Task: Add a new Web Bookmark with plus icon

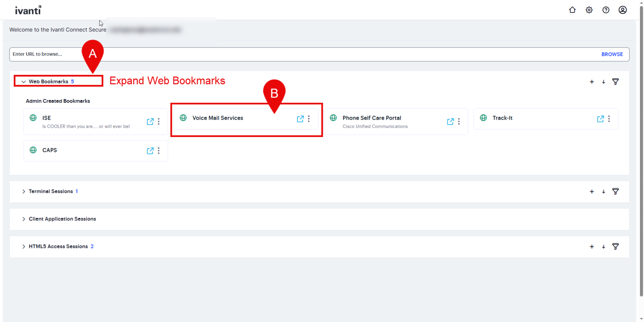Action: pos(592,82)
